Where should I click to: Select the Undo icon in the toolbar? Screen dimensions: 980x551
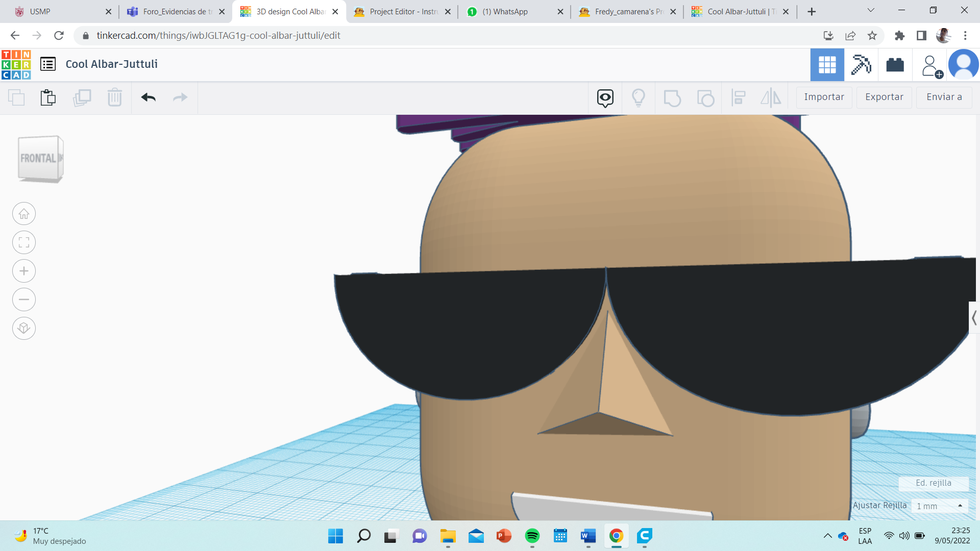pyautogui.click(x=149, y=97)
